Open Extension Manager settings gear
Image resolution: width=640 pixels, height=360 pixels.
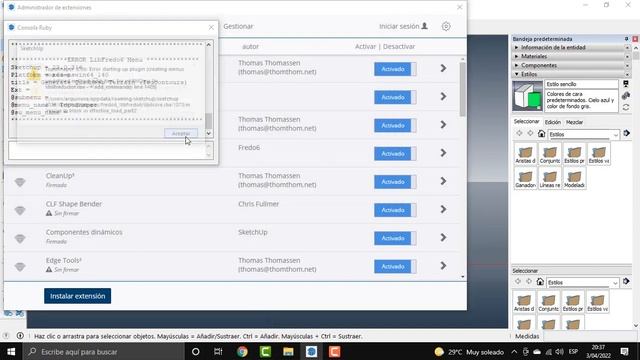446,26
